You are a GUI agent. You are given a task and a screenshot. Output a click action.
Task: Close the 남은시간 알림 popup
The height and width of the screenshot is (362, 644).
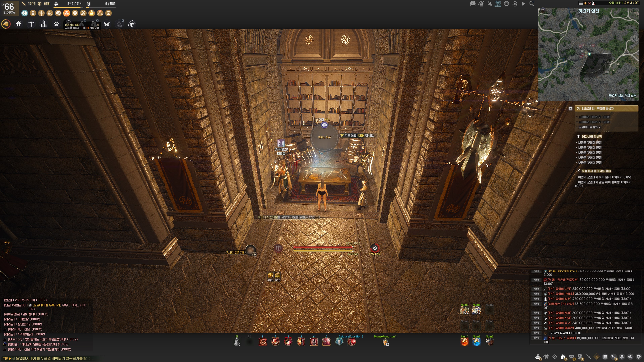pos(98,25)
